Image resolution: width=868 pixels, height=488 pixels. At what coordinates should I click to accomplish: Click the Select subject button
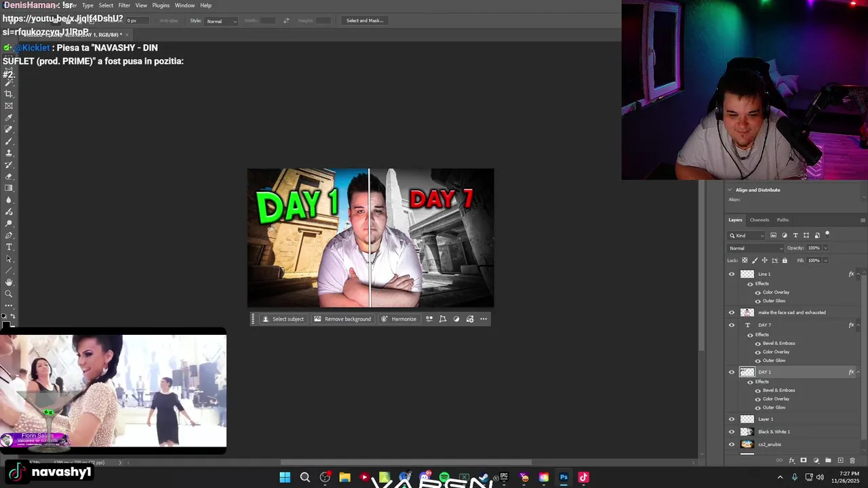283,319
